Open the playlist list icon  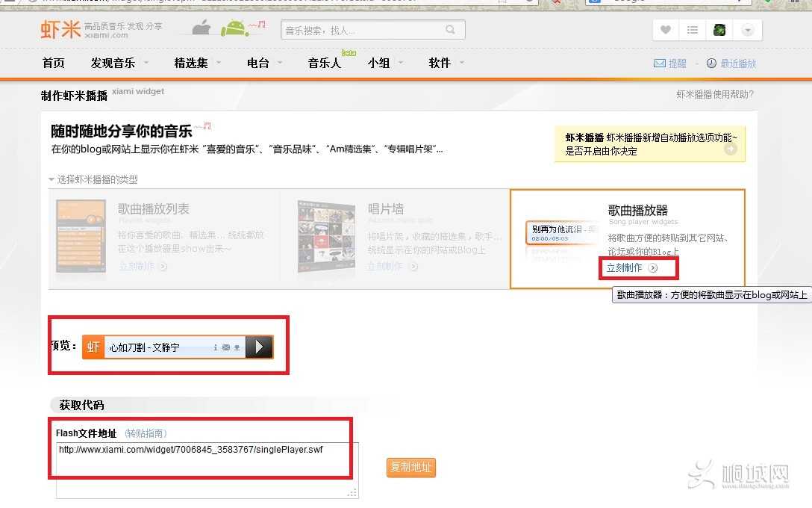tap(693, 30)
